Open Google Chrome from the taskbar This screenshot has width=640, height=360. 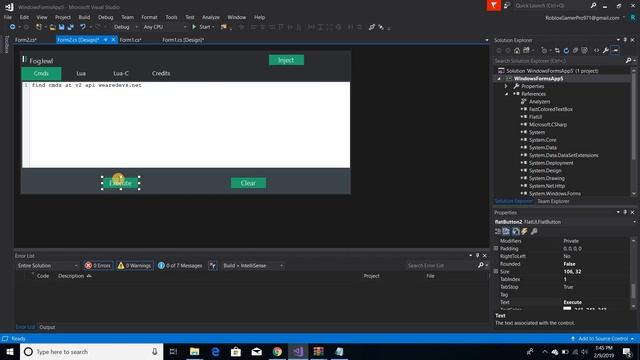point(277,351)
